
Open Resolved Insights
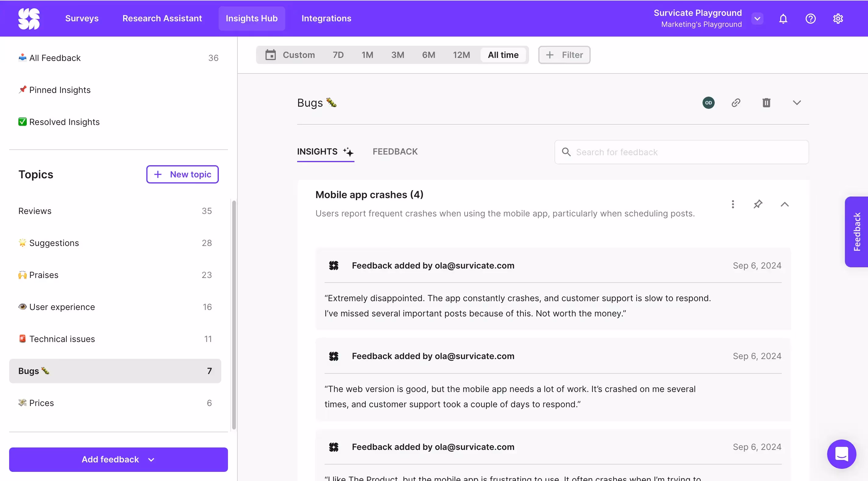119,122
